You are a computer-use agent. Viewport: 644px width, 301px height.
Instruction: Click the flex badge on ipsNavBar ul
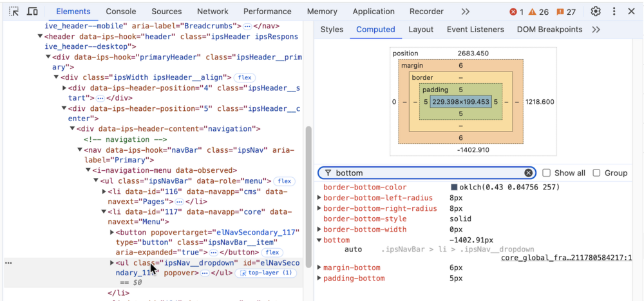click(284, 181)
